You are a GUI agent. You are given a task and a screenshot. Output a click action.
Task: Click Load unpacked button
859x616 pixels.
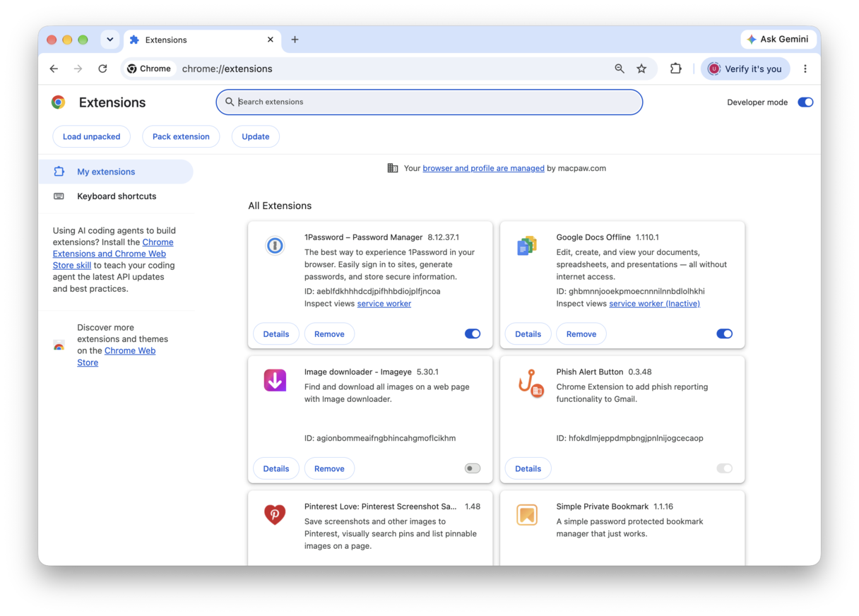tap(92, 136)
